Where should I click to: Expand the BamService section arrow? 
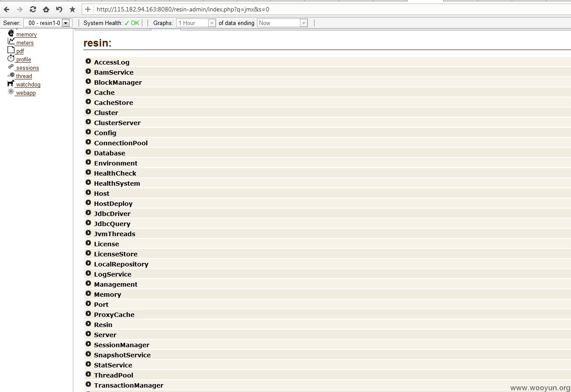pyautogui.click(x=88, y=72)
